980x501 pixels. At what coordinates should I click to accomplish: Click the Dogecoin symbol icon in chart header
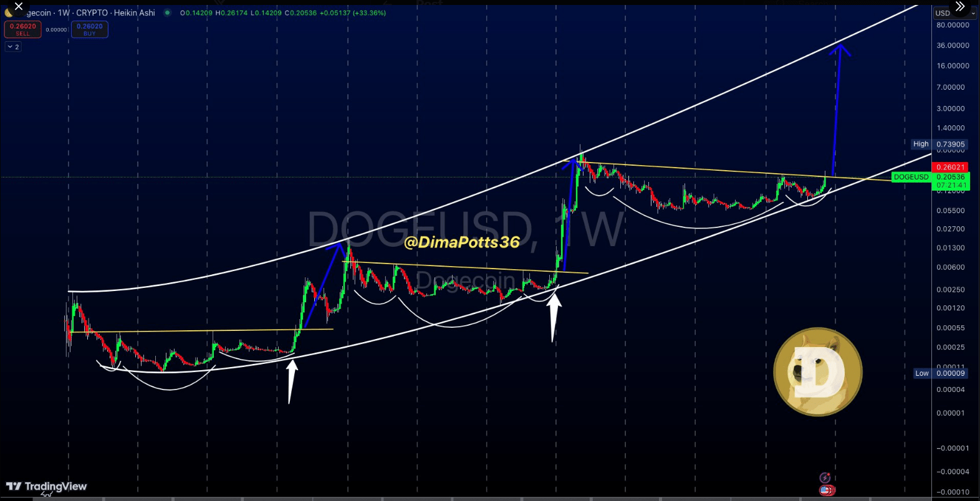click(x=9, y=12)
